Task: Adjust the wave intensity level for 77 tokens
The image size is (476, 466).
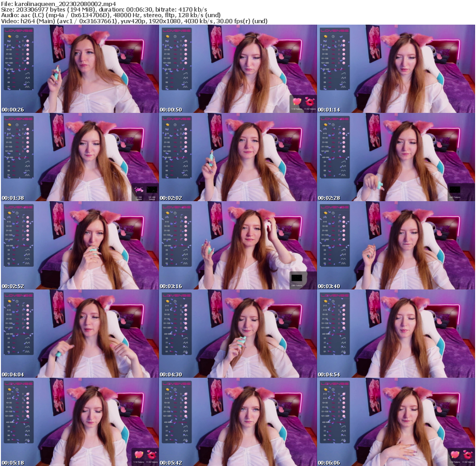Action: [27, 78]
